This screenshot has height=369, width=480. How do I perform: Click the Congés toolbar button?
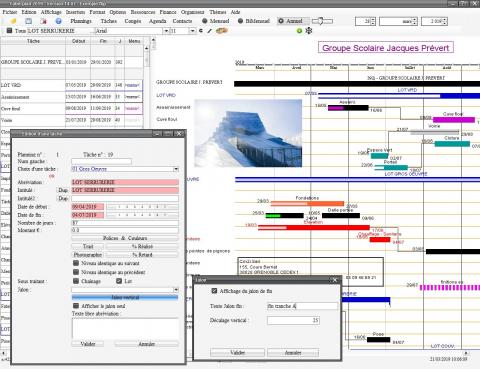coord(133,21)
